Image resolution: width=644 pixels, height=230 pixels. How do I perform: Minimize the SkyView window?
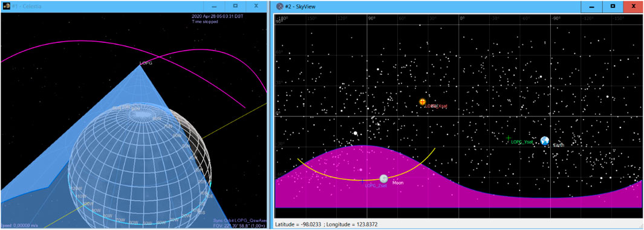tap(591, 7)
